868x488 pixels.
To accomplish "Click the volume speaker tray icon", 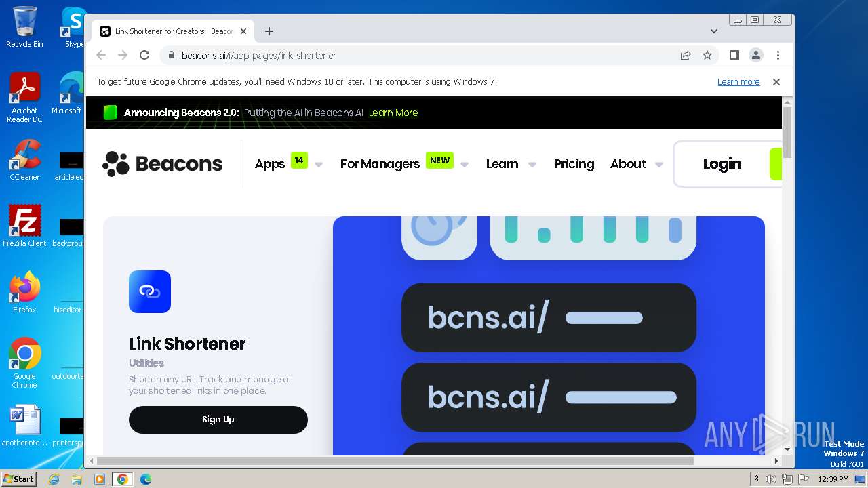I will (771, 479).
